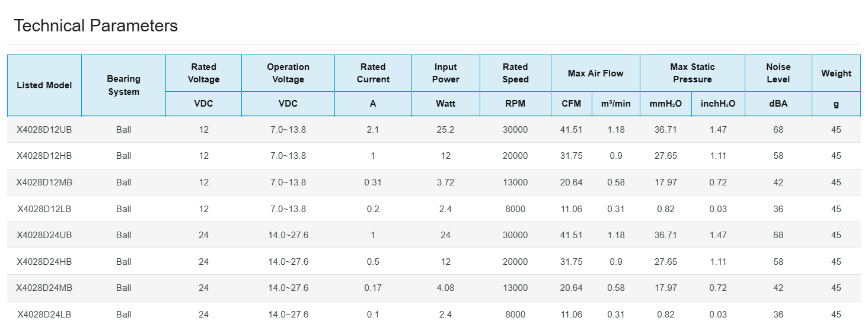
Task: Click the 25.2 Watt input power cell
Action: click(445, 130)
